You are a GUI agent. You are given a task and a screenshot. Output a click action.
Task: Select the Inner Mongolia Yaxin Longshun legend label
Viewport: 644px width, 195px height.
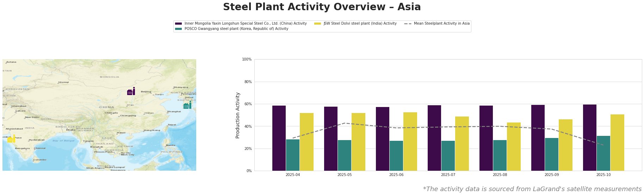(x=246, y=24)
